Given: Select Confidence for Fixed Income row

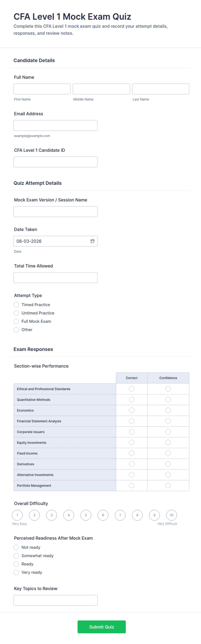Looking at the screenshot, I should pos(168,453).
